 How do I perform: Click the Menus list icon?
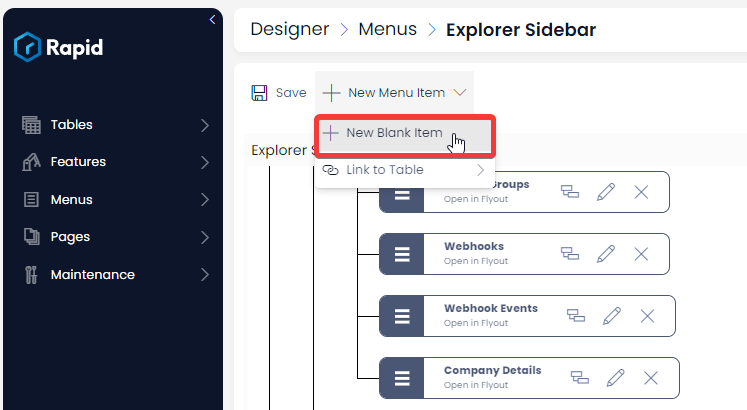click(31, 200)
